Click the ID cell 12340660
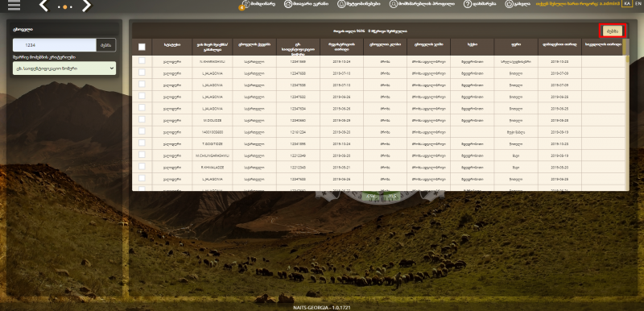The height and width of the screenshot is (311, 644). [298, 120]
